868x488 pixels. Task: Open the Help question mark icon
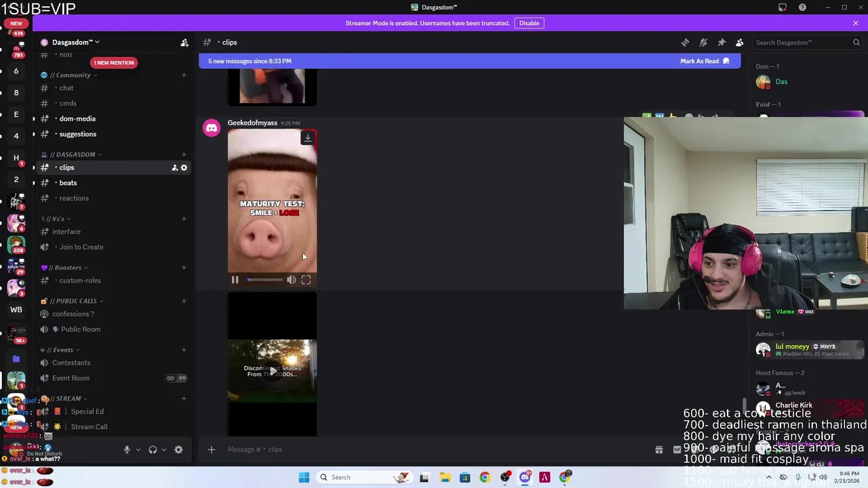pos(802,7)
